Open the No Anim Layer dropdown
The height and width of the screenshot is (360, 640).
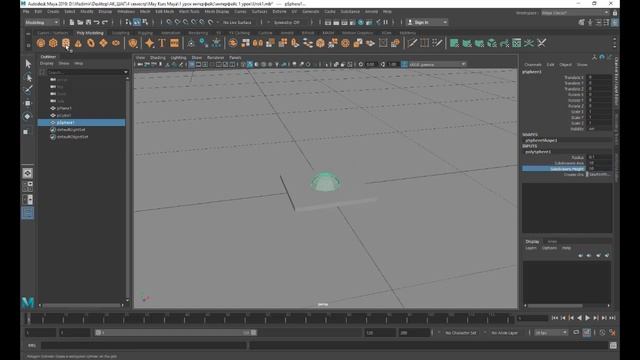[505, 333]
